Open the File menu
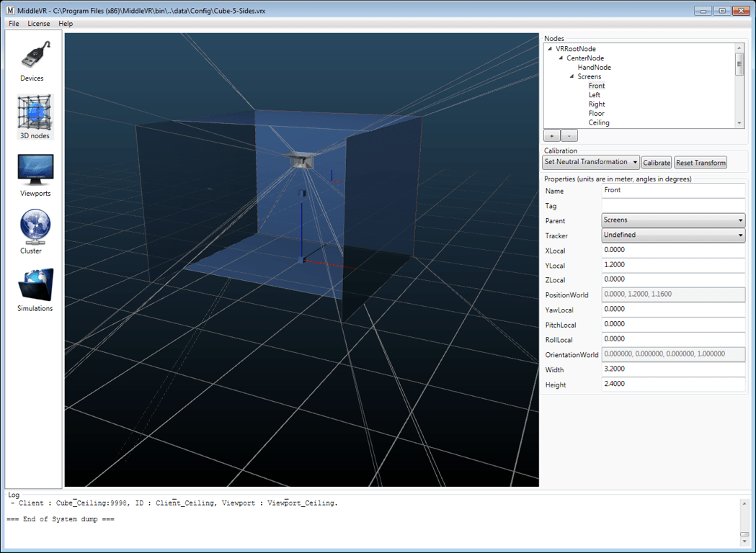 pos(14,24)
